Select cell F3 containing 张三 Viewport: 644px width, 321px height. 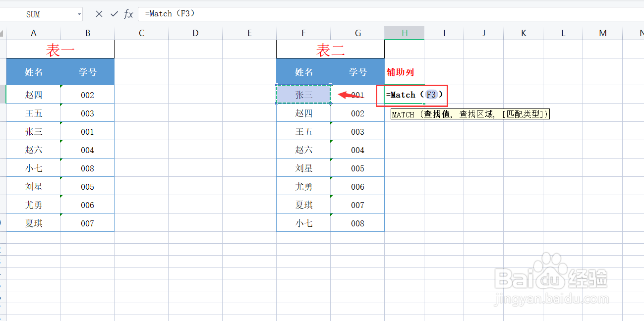pos(303,94)
